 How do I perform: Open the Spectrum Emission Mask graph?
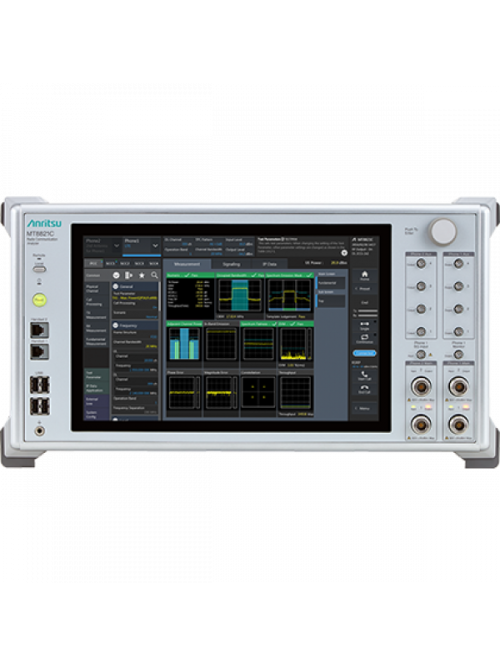click(289, 296)
